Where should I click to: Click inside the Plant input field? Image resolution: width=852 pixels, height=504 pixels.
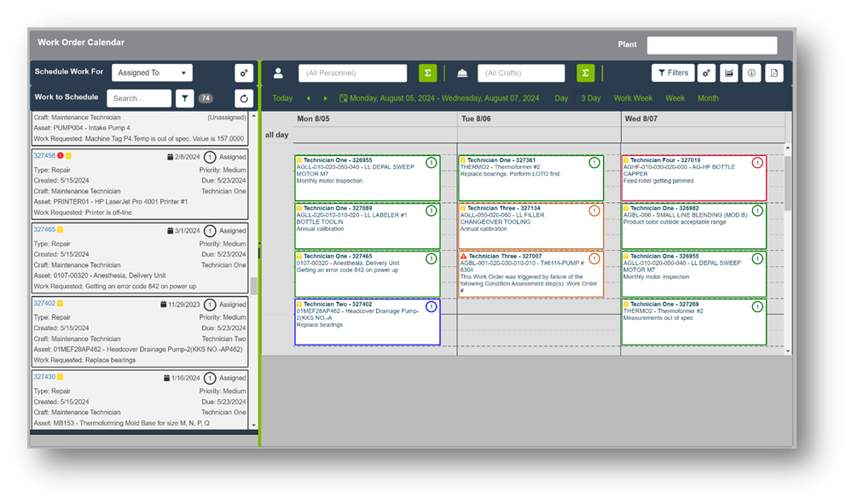point(712,44)
